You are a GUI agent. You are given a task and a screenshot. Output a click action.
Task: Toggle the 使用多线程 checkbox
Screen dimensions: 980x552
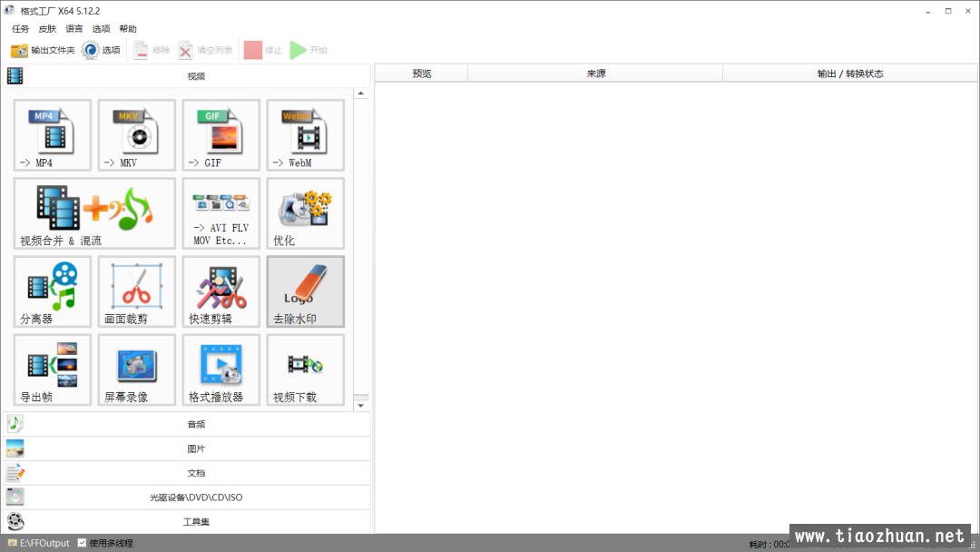83,543
